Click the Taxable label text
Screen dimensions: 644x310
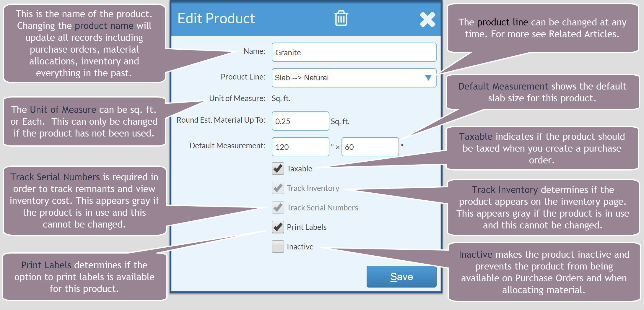[x=299, y=168]
